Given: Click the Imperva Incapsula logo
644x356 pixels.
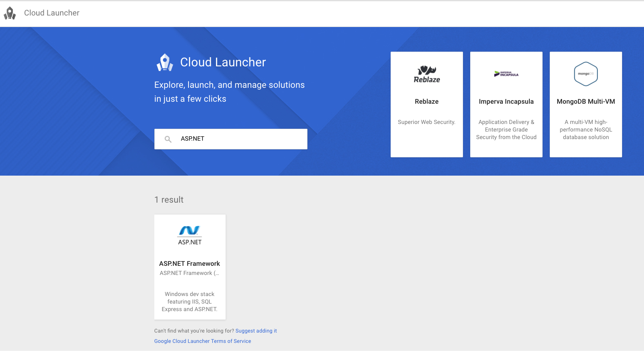Looking at the screenshot, I should pyautogui.click(x=506, y=74).
